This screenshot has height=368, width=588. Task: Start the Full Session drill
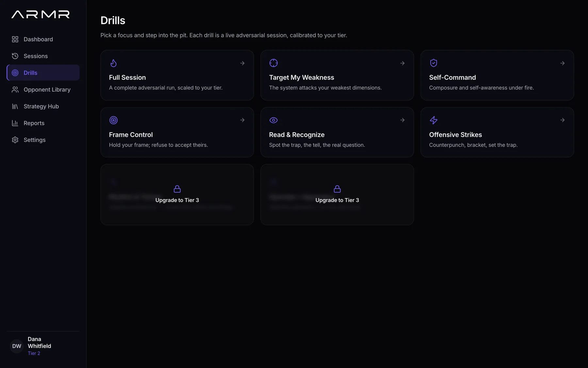point(177,75)
